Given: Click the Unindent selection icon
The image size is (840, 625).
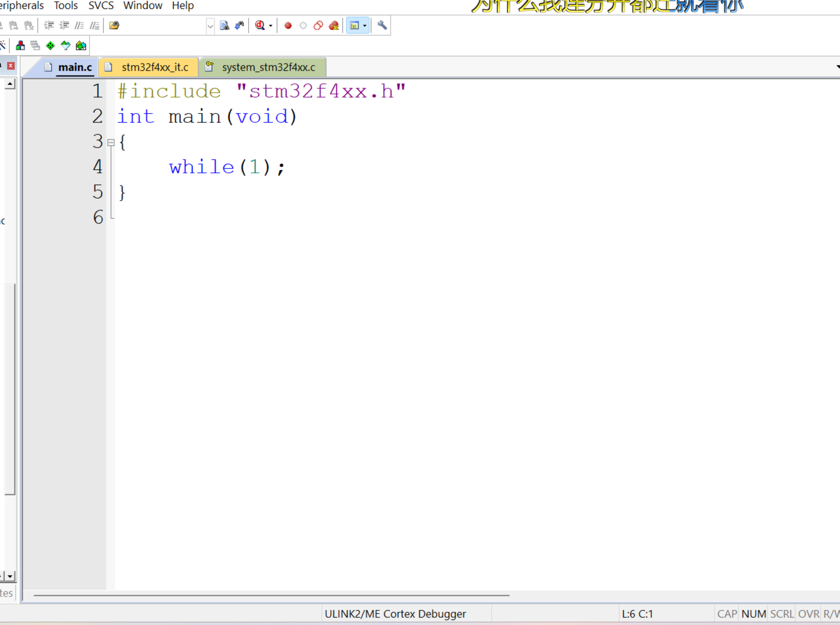Looking at the screenshot, I should coord(64,26).
